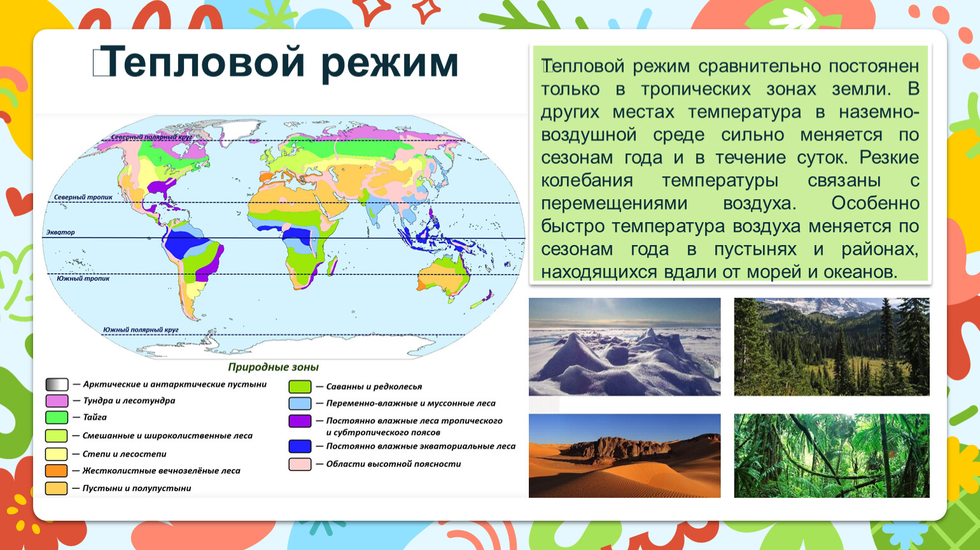This screenshot has width=980, height=550.
Task: Click the Южный тропик map label
Action: click(83, 279)
